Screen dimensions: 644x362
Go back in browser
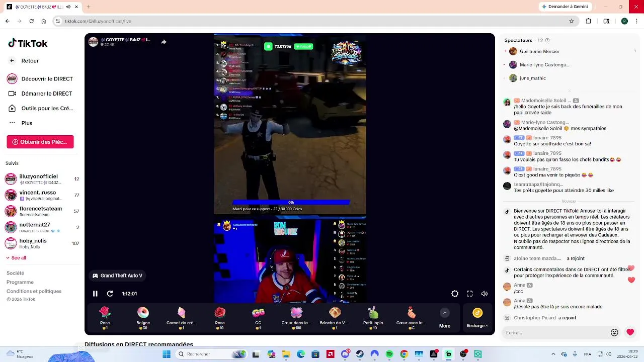(7, 21)
